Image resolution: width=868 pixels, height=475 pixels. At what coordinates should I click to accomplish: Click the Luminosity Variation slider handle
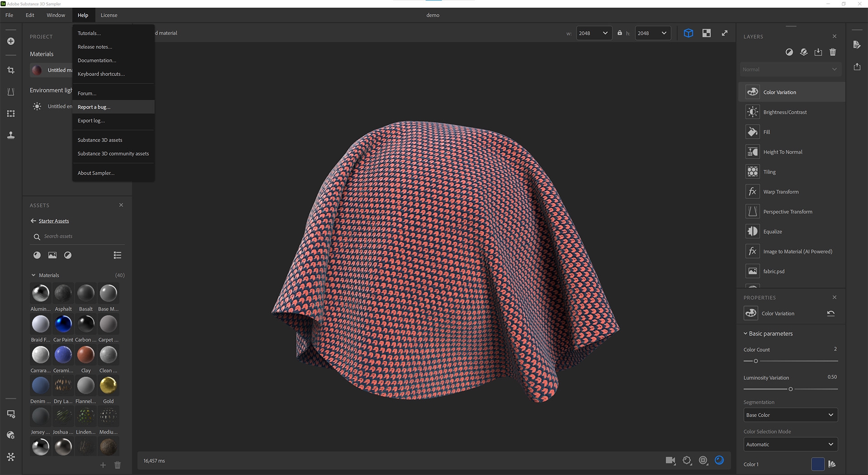point(790,389)
